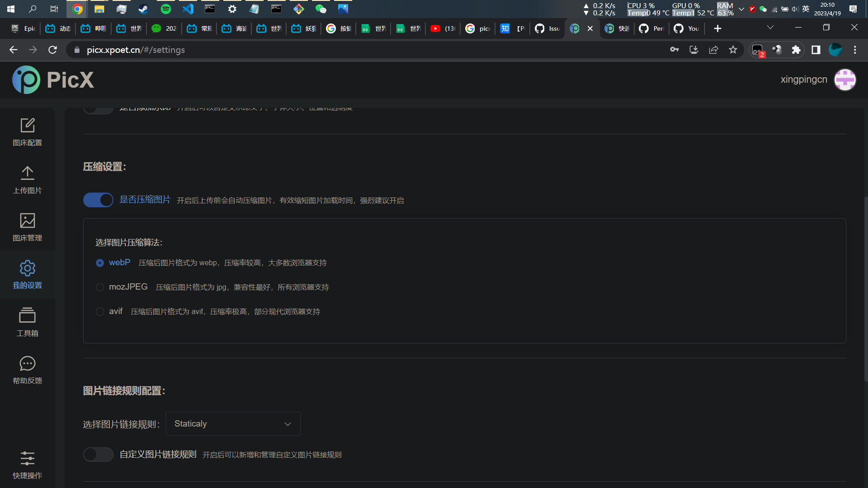Enable the 自定义图片链接规则 toggle
This screenshot has width=868, height=488.
tap(98, 455)
